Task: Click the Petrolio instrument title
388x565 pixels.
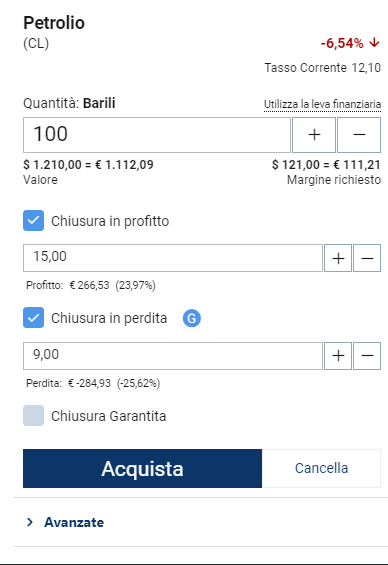Action: [x=54, y=23]
